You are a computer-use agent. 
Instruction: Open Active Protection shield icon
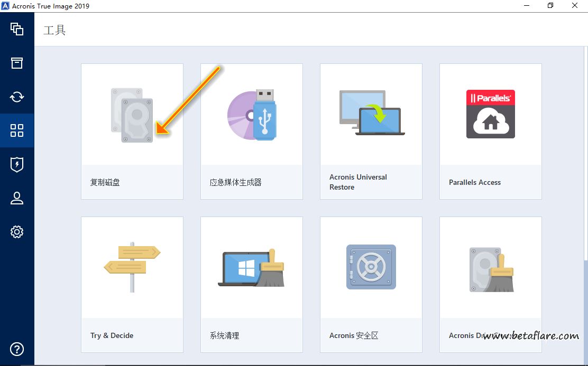[17, 164]
